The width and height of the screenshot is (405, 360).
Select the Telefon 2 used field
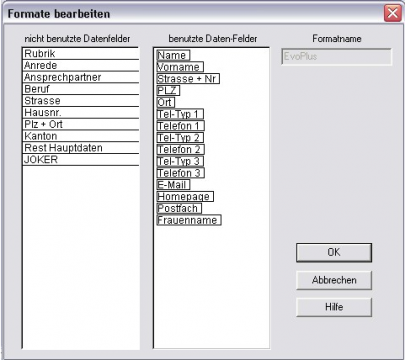coord(180,149)
